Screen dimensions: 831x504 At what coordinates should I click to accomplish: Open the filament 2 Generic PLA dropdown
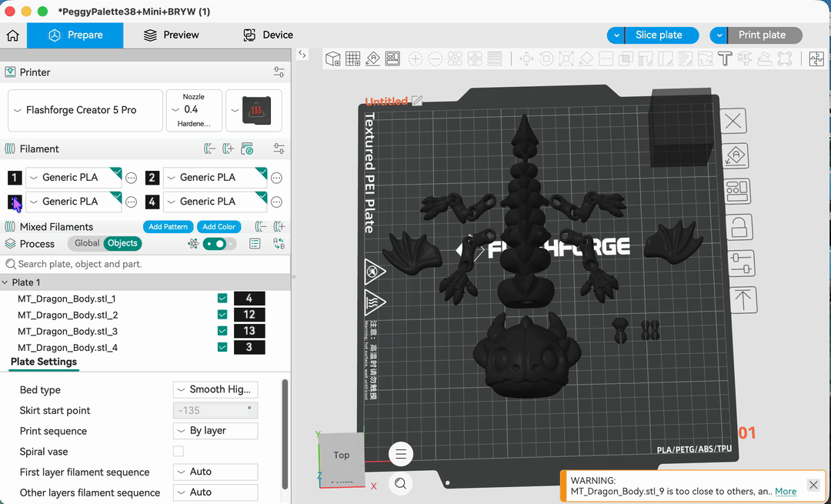point(215,178)
